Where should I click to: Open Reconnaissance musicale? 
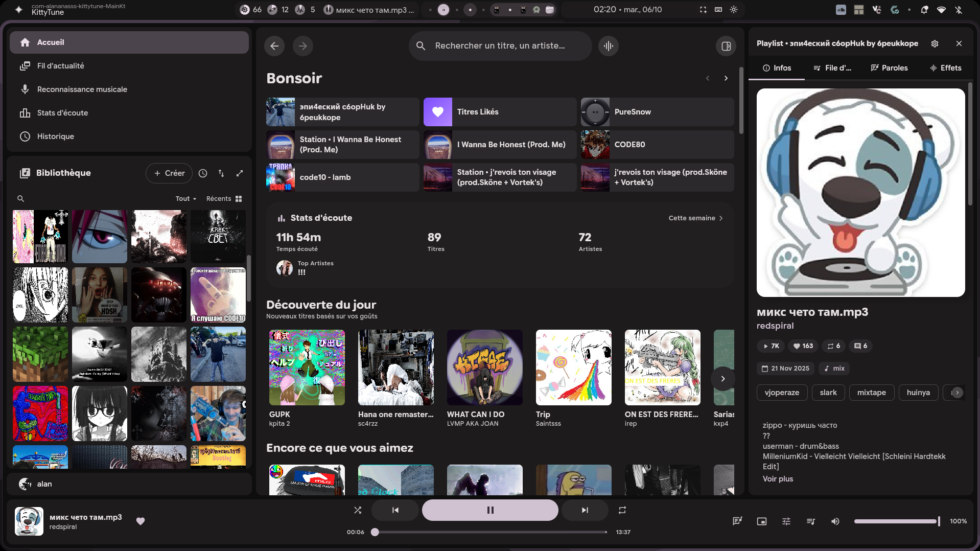[x=129, y=89]
